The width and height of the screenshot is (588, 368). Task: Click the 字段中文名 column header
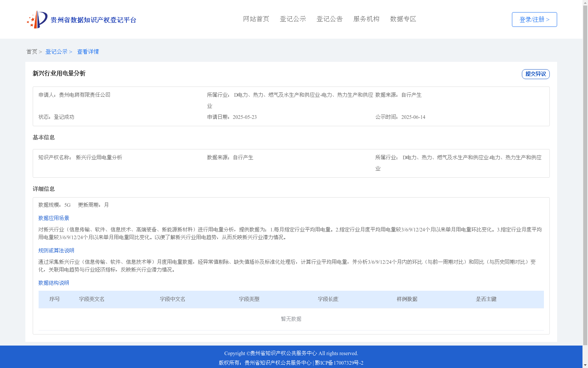(x=172, y=299)
